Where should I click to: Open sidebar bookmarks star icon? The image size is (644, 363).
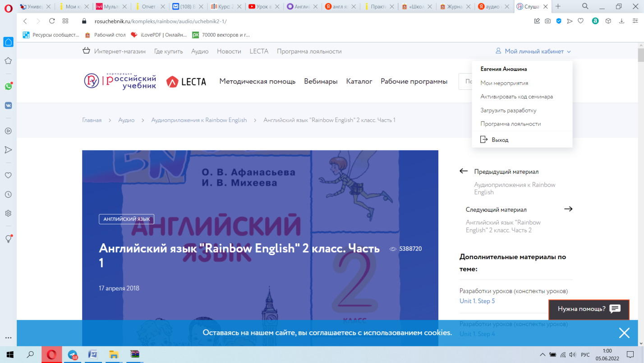8,60
